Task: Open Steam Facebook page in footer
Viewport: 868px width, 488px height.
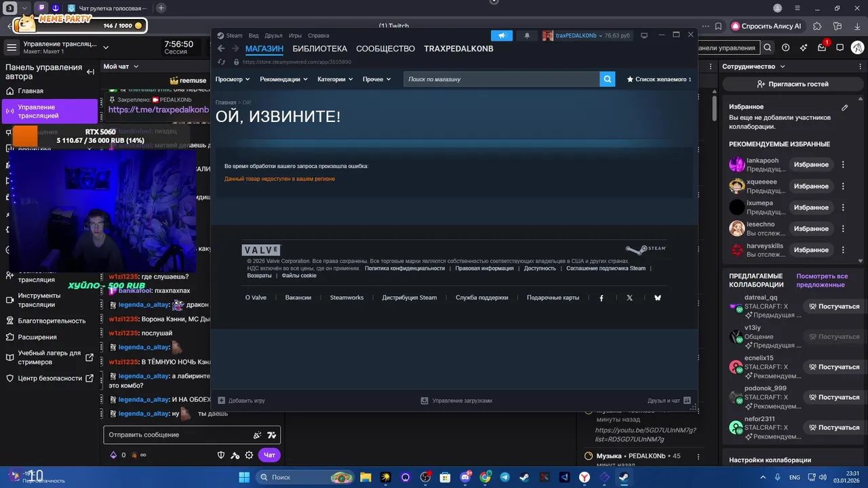Action: 601,298
